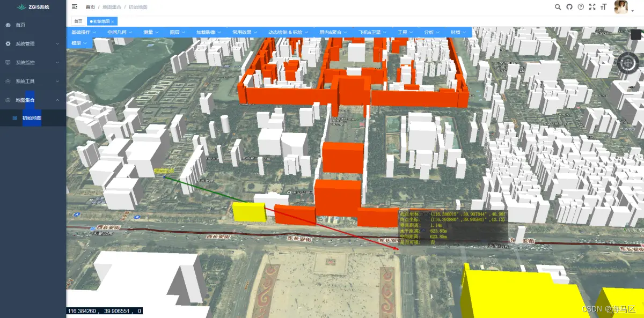Open the 空间几何 dropdown menu
The width and height of the screenshot is (644, 318).
[x=119, y=32]
